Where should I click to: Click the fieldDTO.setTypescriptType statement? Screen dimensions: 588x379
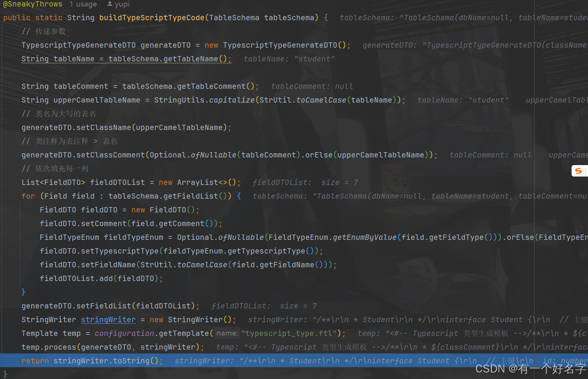pos(181,251)
